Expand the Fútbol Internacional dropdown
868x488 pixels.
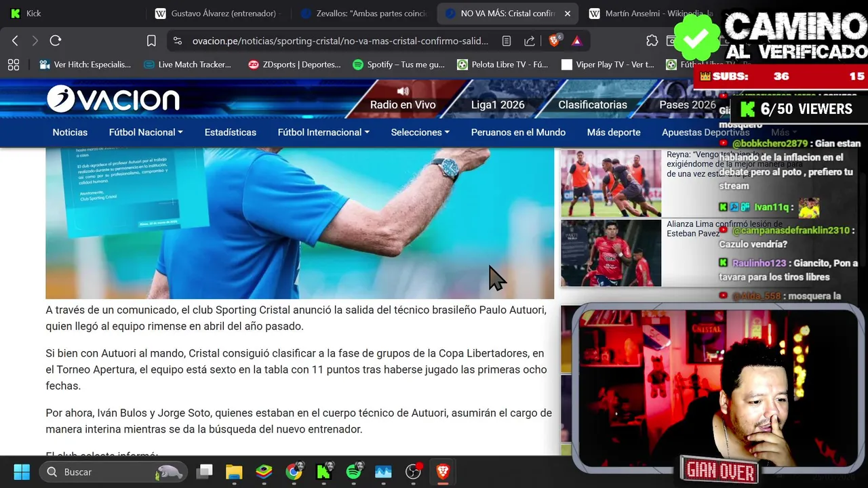[x=323, y=132]
